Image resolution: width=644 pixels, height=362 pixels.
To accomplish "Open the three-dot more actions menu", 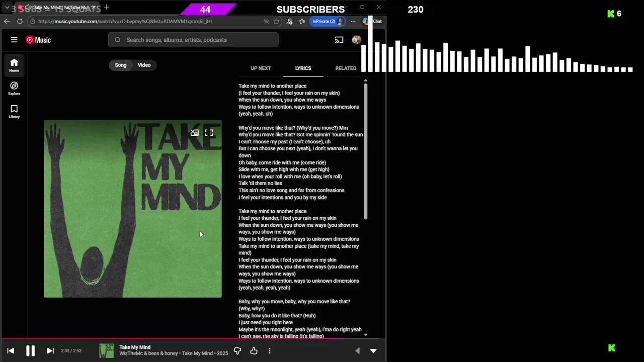I will pyautogui.click(x=270, y=351).
